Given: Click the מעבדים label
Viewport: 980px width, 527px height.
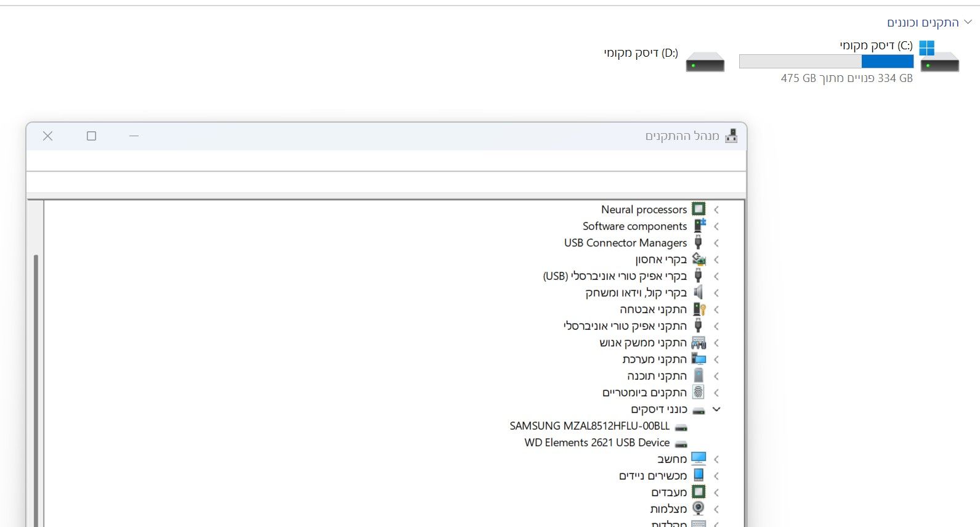Looking at the screenshot, I should pos(669,492).
